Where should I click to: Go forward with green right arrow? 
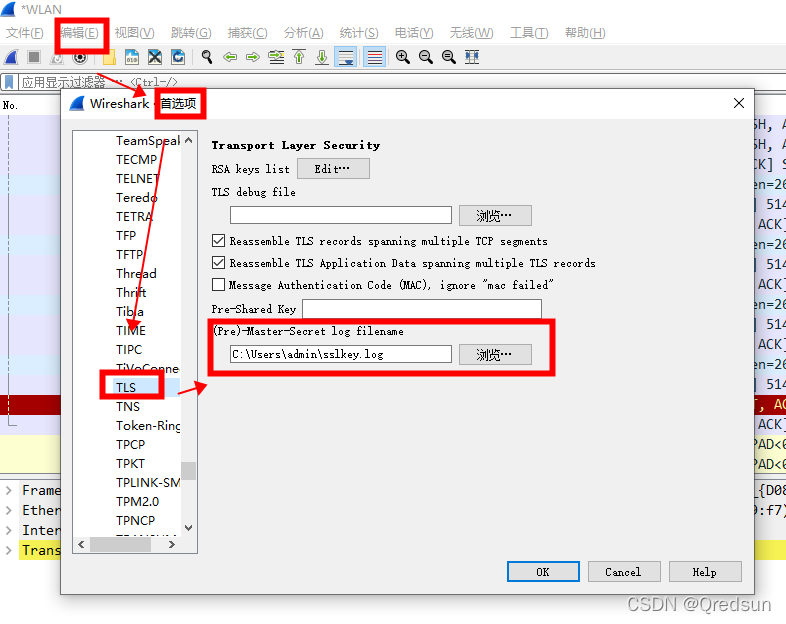point(253,57)
